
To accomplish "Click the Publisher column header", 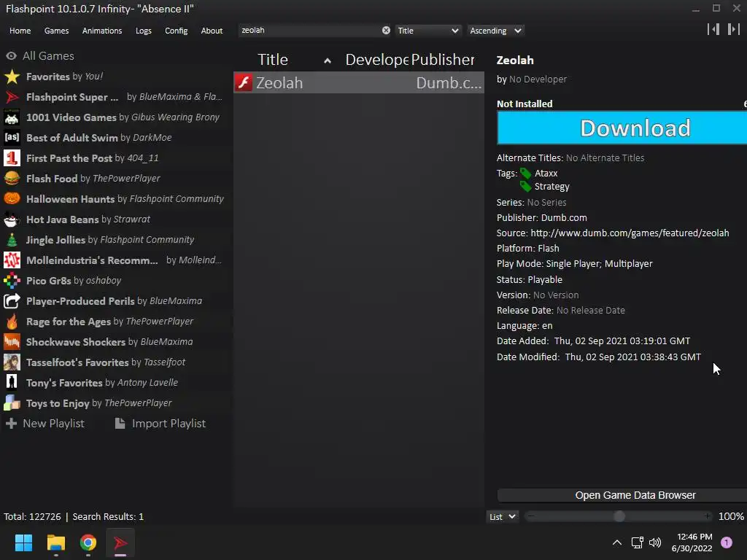I will point(443,60).
